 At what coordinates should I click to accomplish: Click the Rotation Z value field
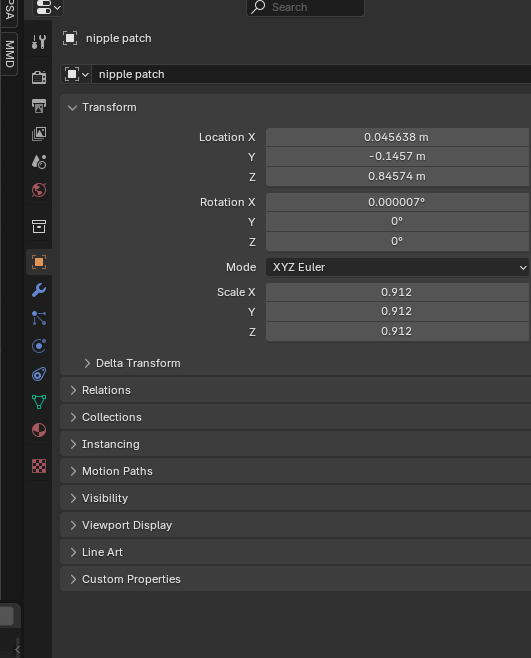(x=397, y=241)
